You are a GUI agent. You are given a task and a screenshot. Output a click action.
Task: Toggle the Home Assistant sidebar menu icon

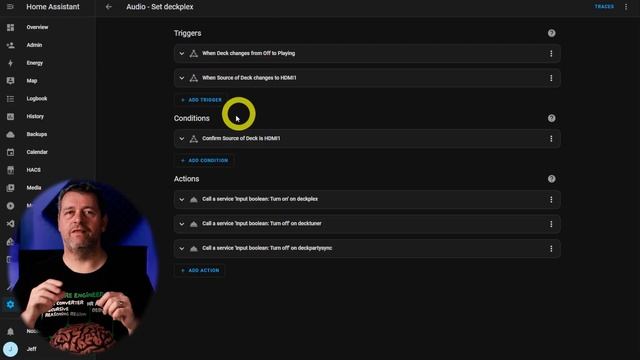click(x=10, y=7)
